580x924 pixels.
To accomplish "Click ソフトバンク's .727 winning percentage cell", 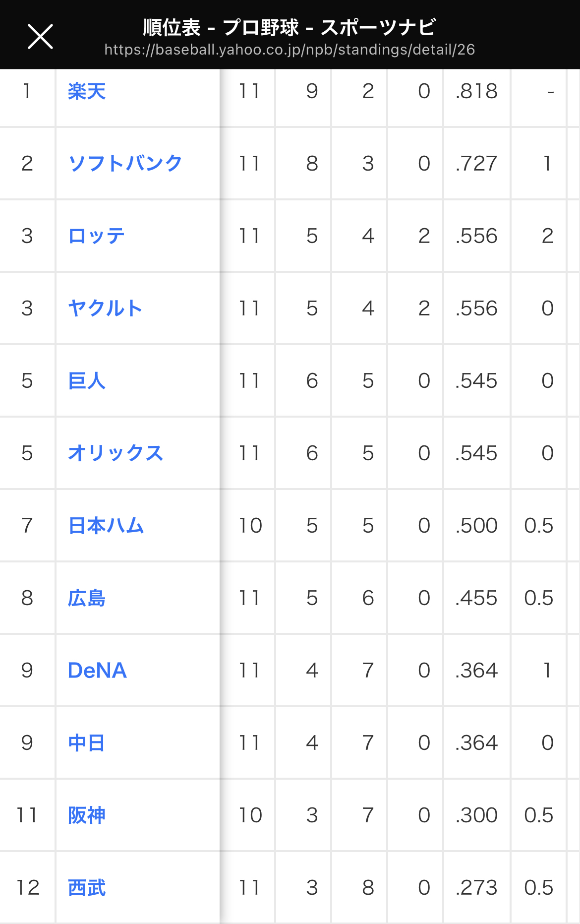I will 476,163.
